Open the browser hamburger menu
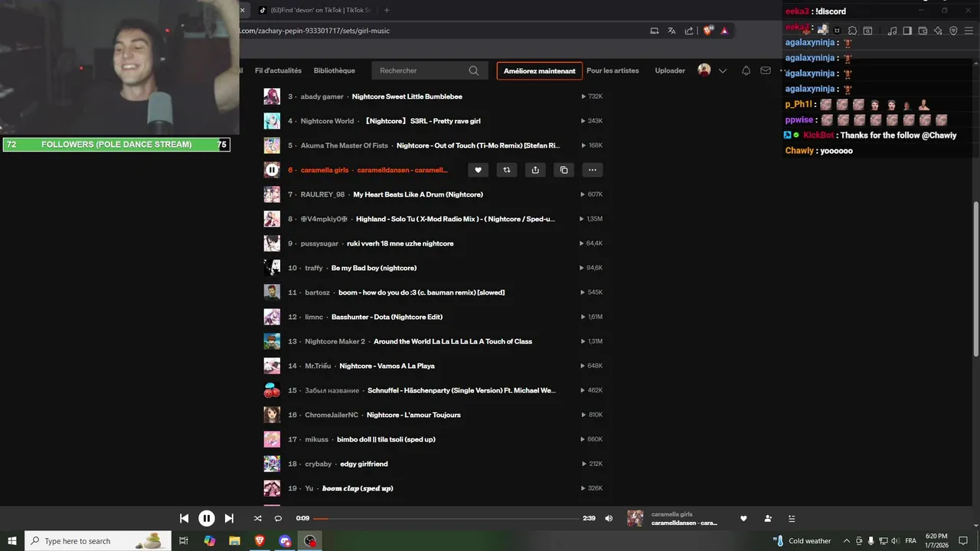This screenshot has width=980, height=551. (969, 31)
